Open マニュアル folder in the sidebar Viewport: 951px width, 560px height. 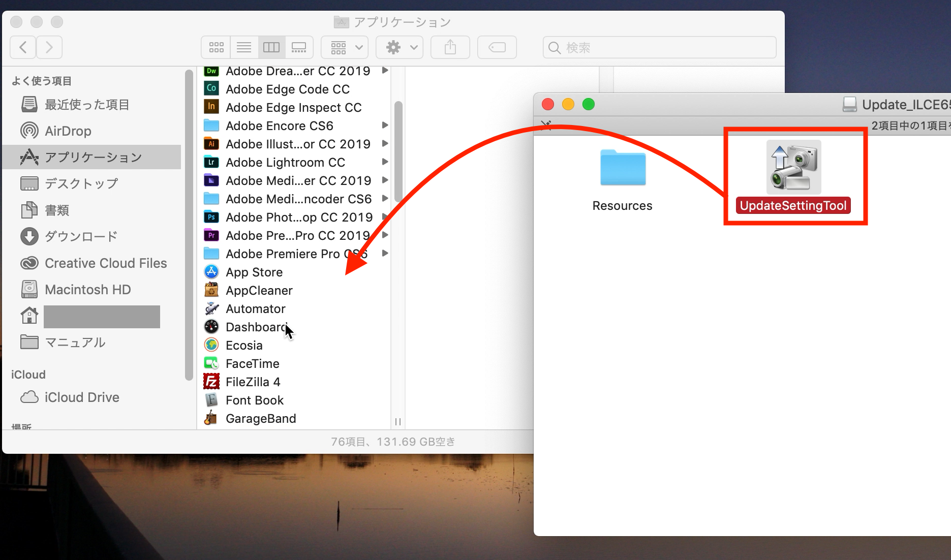(x=91, y=343)
